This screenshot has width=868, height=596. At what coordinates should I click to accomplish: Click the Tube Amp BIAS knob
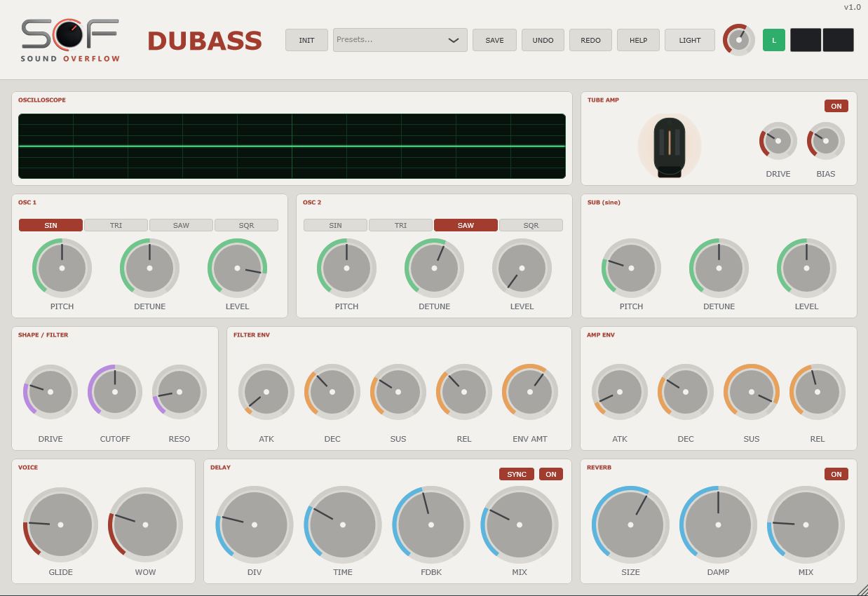826,141
